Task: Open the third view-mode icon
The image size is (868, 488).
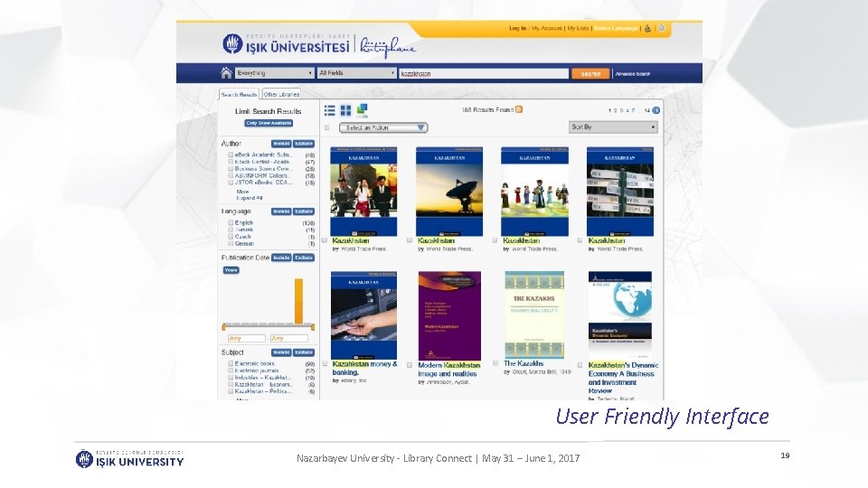Action: tap(362, 110)
